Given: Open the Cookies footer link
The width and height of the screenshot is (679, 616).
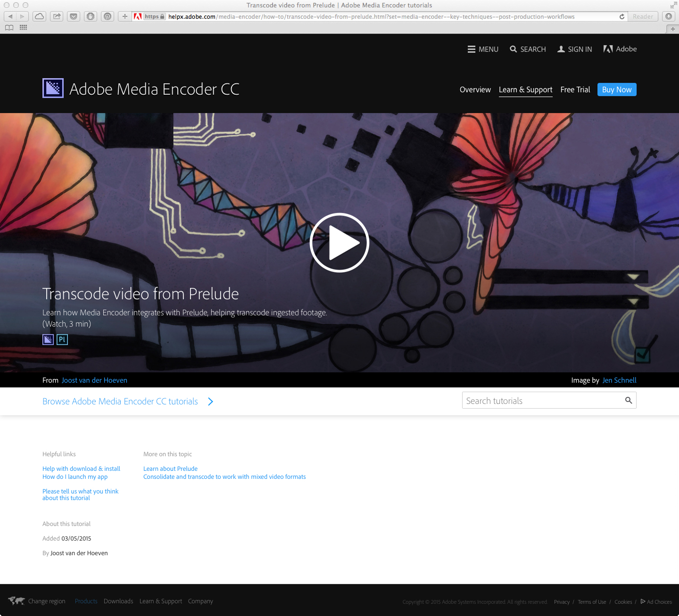Looking at the screenshot, I should pyautogui.click(x=623, y=602).
